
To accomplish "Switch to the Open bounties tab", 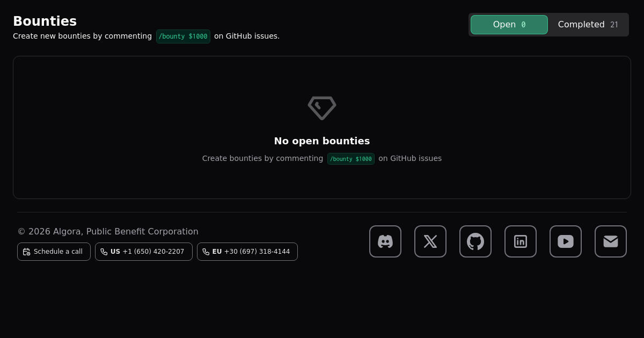I will (509, 25).
